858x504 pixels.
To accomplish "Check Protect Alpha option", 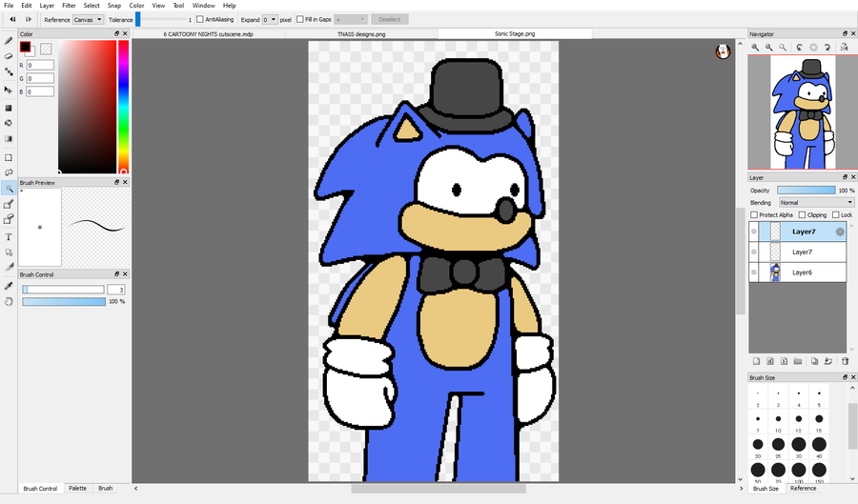I will [754, 214].
